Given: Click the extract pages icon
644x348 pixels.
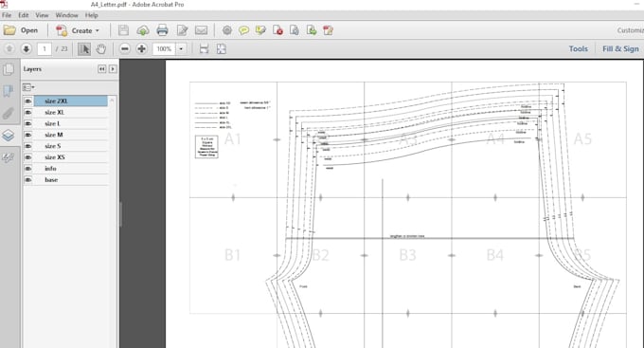Looking at the screenshot, I should point(312,30).
